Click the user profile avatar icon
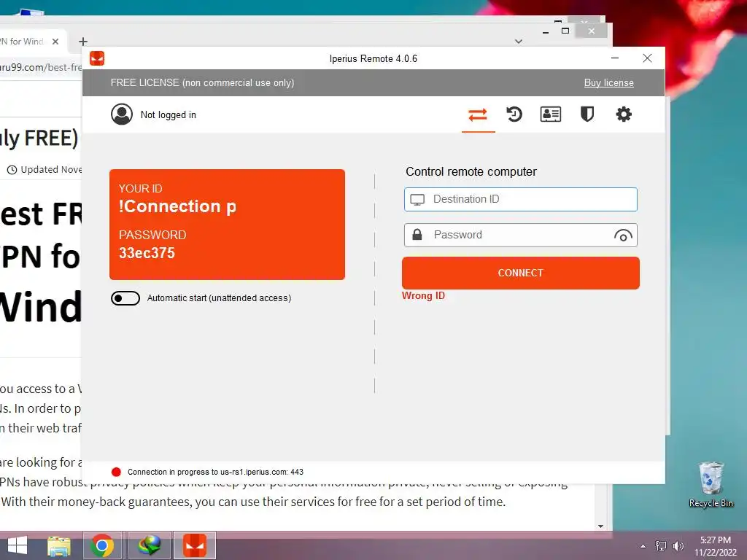The image size is (747, 560). click(x=122, y=114)
